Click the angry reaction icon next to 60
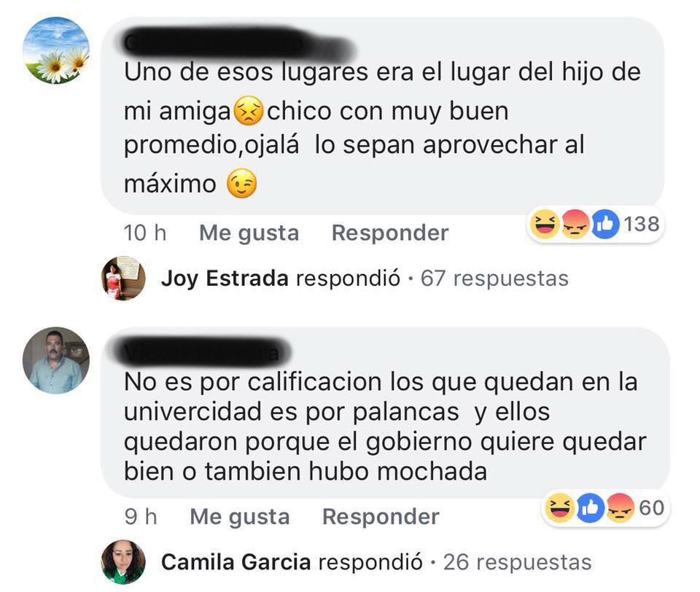 (620, 508)
